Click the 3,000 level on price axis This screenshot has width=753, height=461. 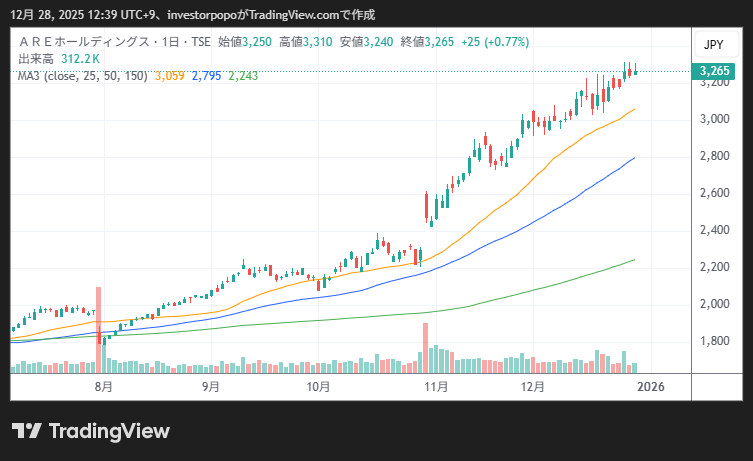coord(713,119)
